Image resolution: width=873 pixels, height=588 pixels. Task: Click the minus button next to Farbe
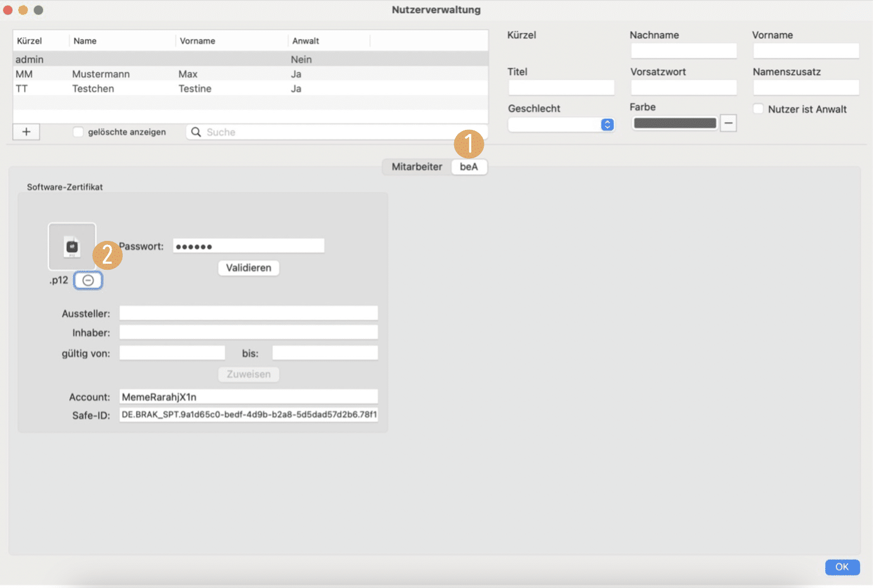coord(728,123)
